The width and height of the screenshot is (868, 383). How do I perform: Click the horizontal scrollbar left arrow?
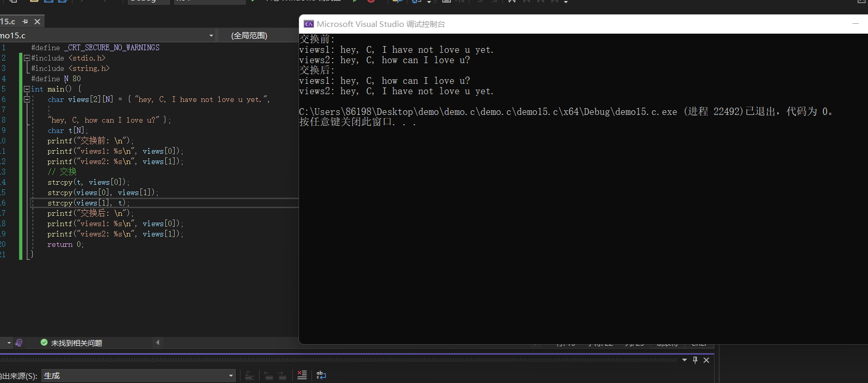click(158, 342)
